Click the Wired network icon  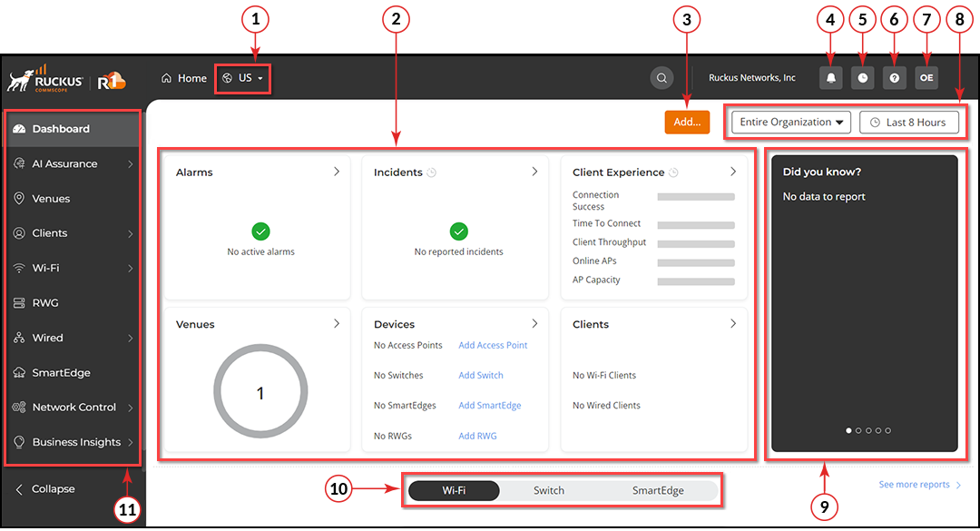click(x=19, y=338)
